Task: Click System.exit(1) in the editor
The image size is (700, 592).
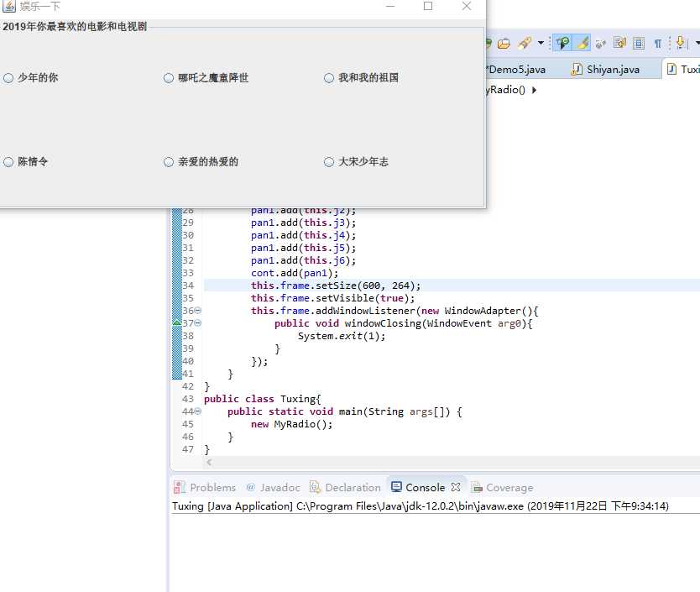Action: pos(342,336)
